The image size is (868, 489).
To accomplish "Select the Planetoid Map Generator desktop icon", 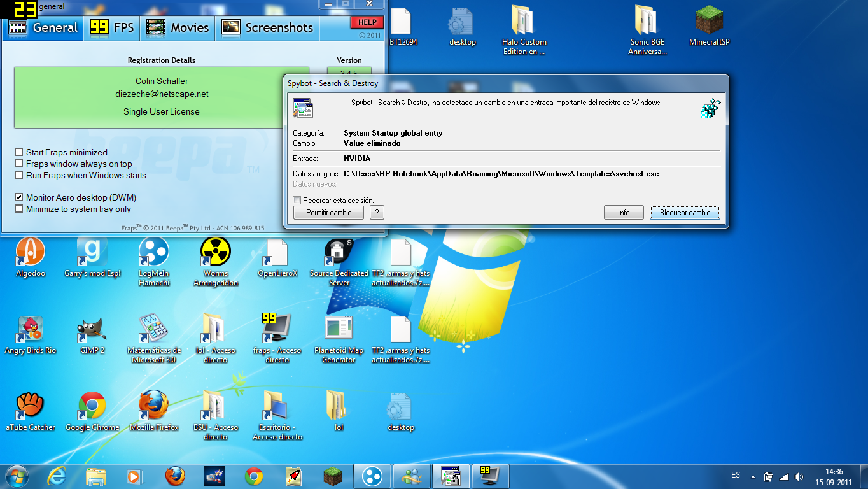I will (339, 339).
